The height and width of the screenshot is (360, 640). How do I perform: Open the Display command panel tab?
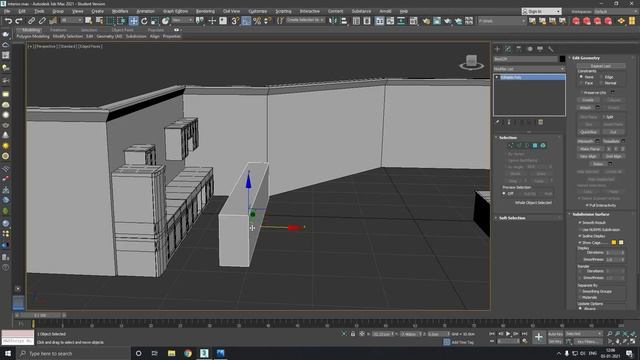coord(540,49)
